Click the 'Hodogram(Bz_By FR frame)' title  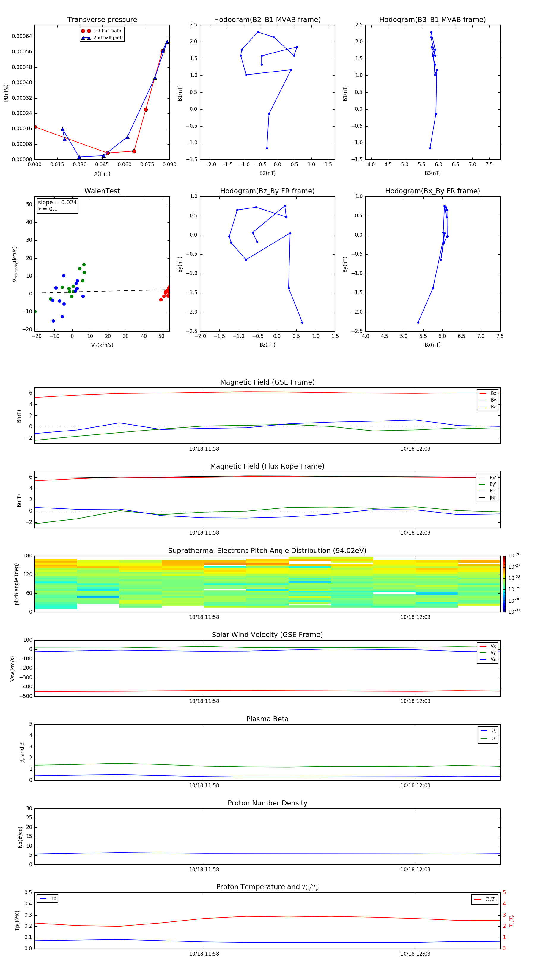point(267,191)
